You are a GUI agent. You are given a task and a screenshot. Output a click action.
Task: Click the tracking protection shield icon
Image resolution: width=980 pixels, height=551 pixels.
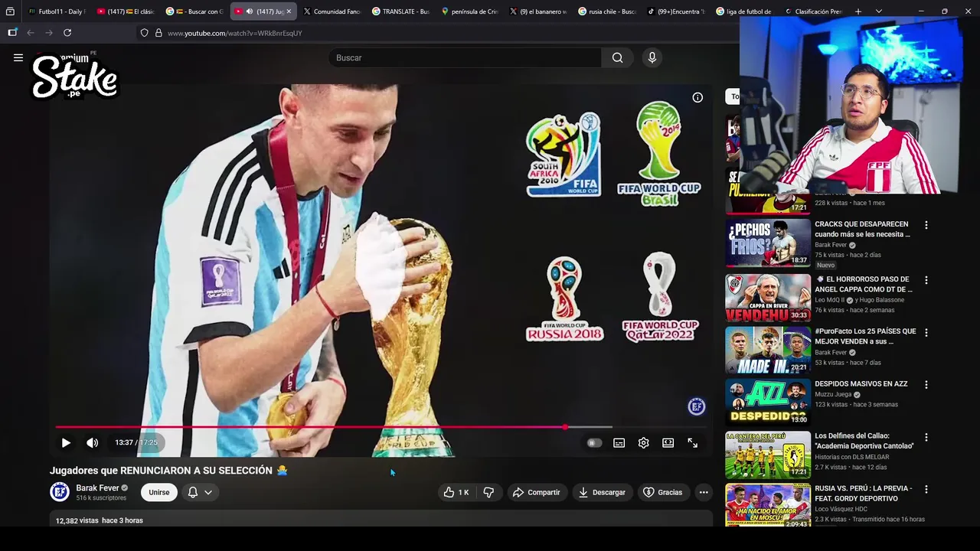coord(144,33)
